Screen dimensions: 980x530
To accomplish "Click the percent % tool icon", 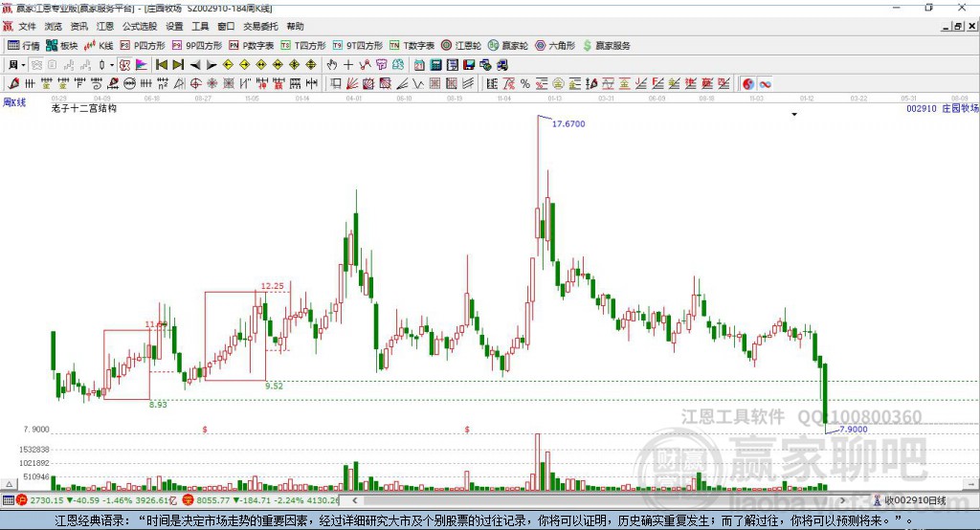I will coord(525,84).
